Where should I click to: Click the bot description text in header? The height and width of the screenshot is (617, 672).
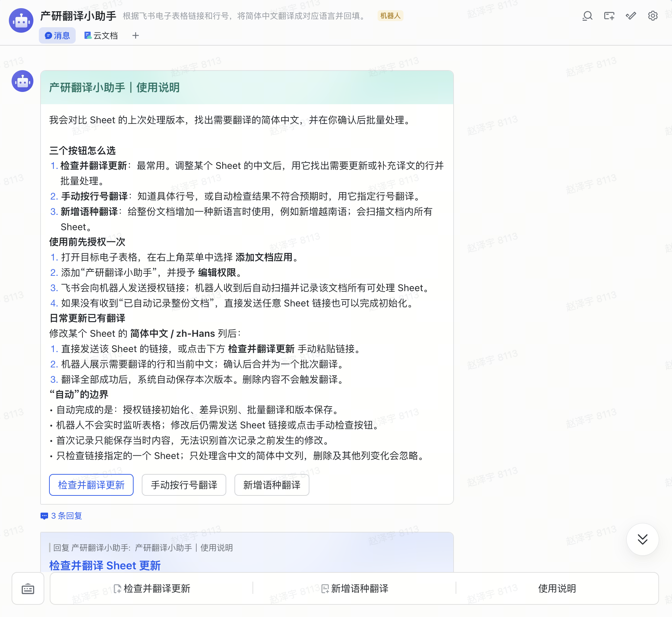tap(244, 16)
